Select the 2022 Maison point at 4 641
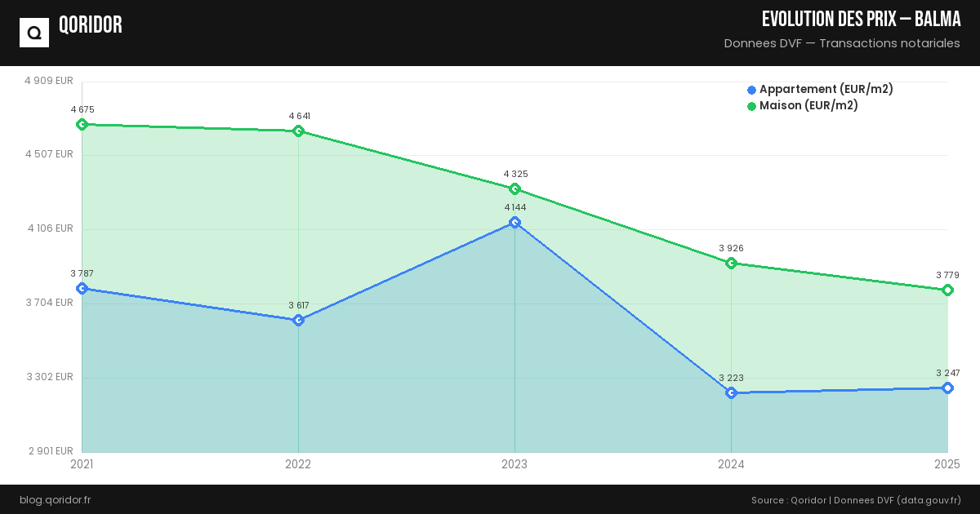 [x=298, y=131]
